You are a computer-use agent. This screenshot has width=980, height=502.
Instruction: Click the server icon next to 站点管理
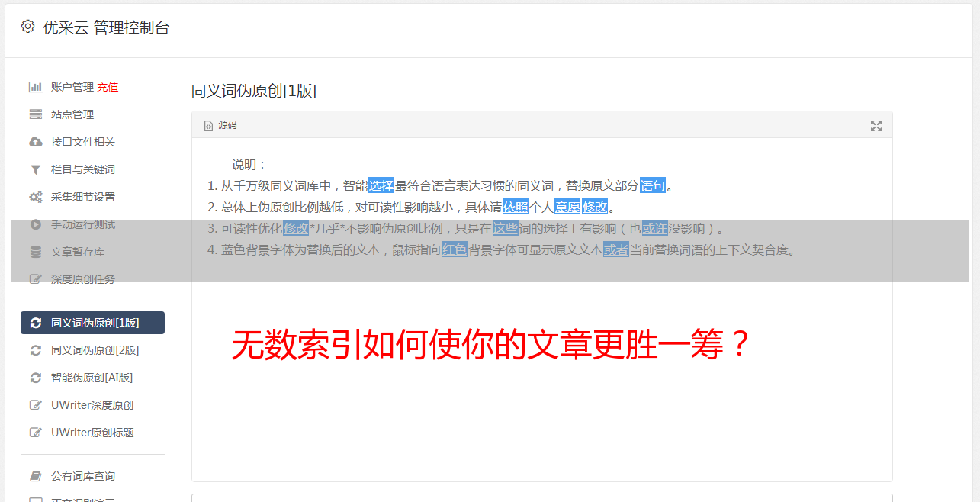pyautogui.click(x=35, y=114)
